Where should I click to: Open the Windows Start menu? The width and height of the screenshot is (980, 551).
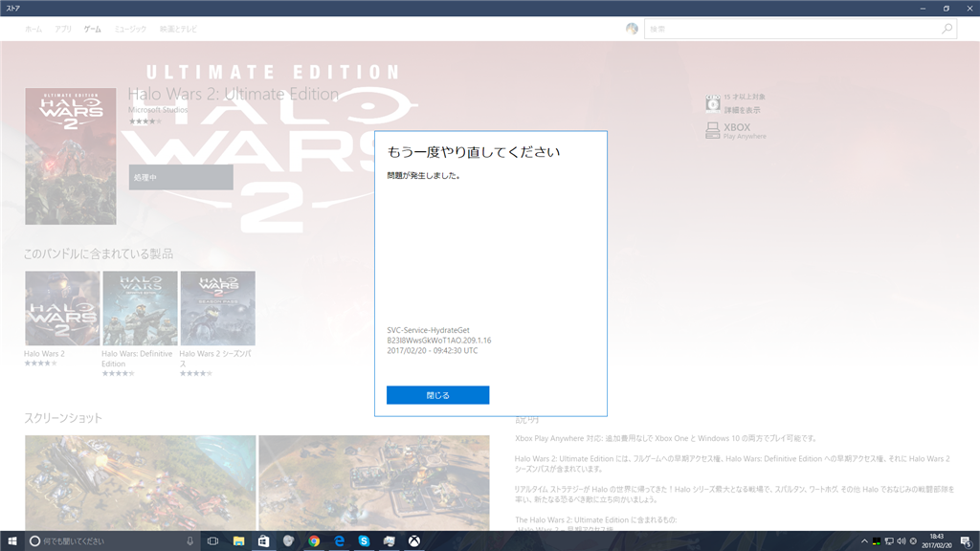click(11, 541)
